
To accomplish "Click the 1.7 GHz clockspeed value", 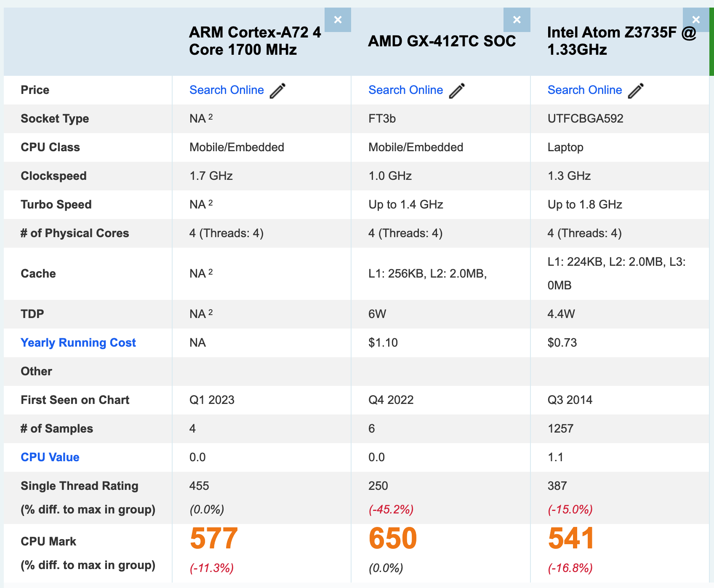I will click(x=211, y=176).
